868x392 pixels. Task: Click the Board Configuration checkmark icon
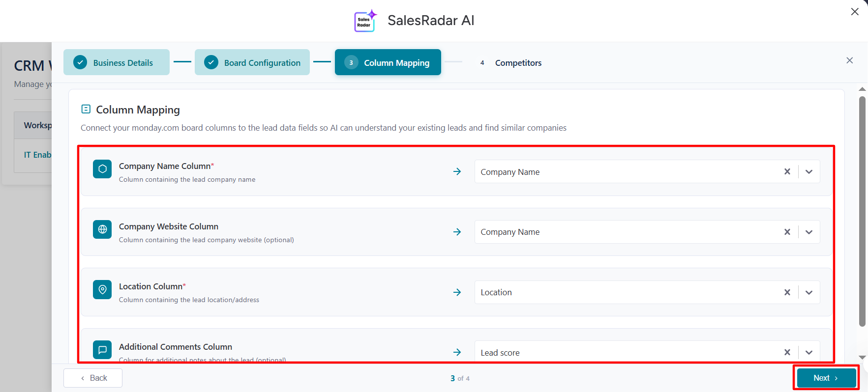[211, 62]
